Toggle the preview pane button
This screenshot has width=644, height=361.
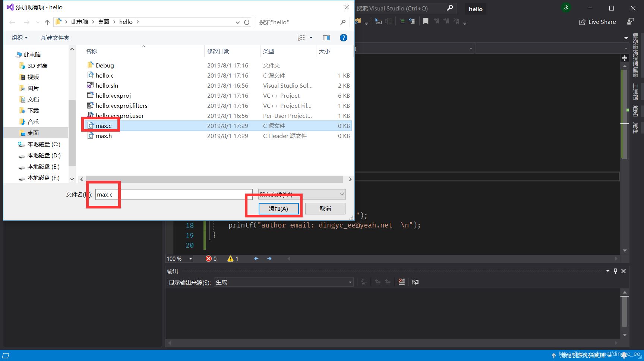pos(326,38)
